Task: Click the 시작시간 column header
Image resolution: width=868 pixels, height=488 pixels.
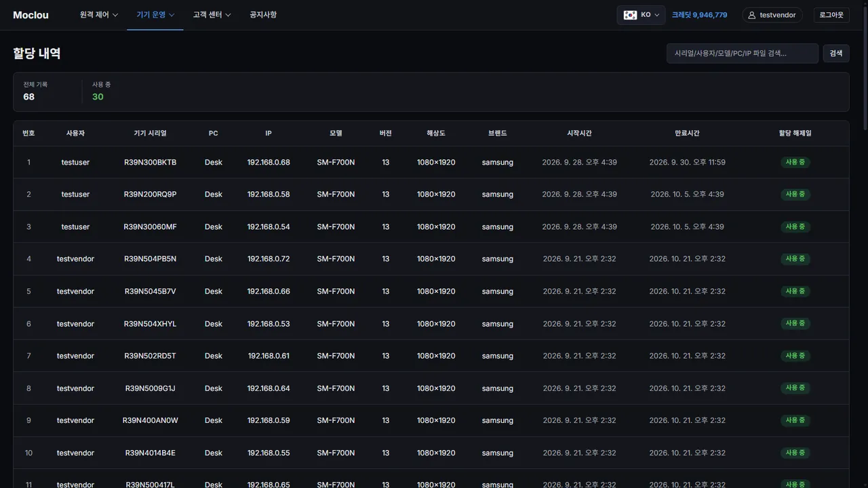Action: tap(579, 134)
